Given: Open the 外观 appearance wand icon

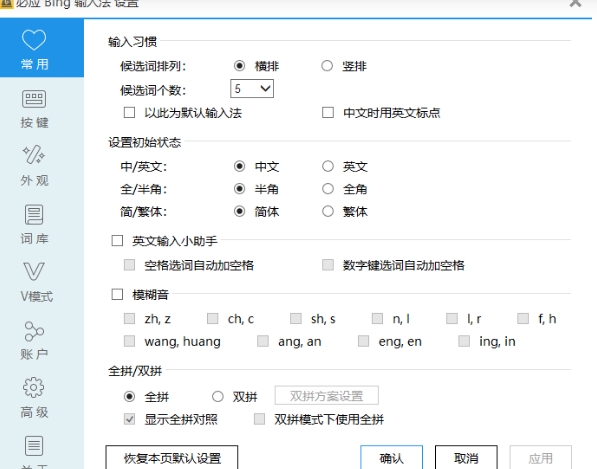Looking at the screenshot, I should pos(34,155).
